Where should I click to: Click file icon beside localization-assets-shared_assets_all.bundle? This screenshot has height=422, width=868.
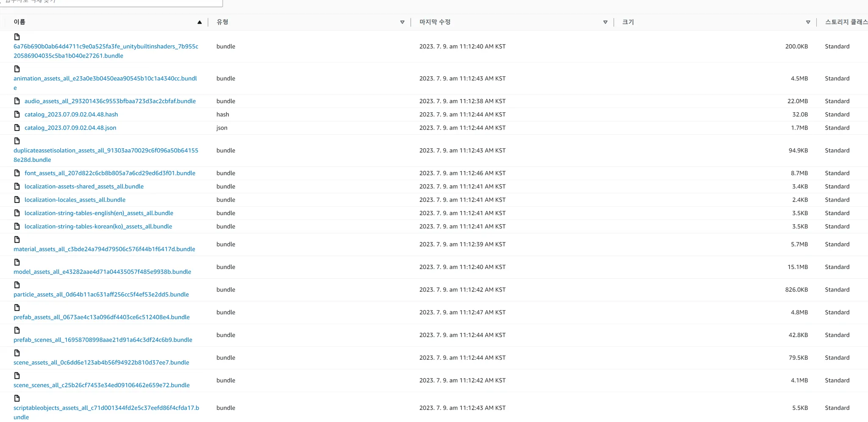(x=17, y=186)
